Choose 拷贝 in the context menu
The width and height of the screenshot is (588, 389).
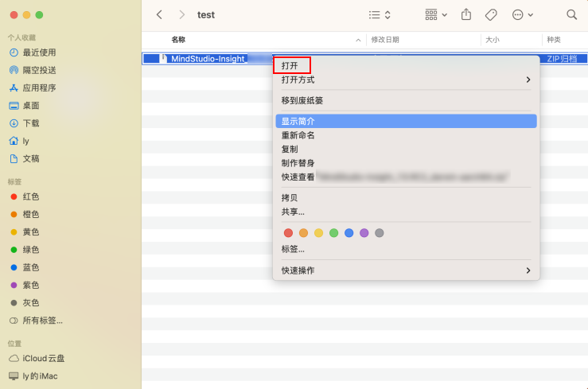[x=406, y=198]
